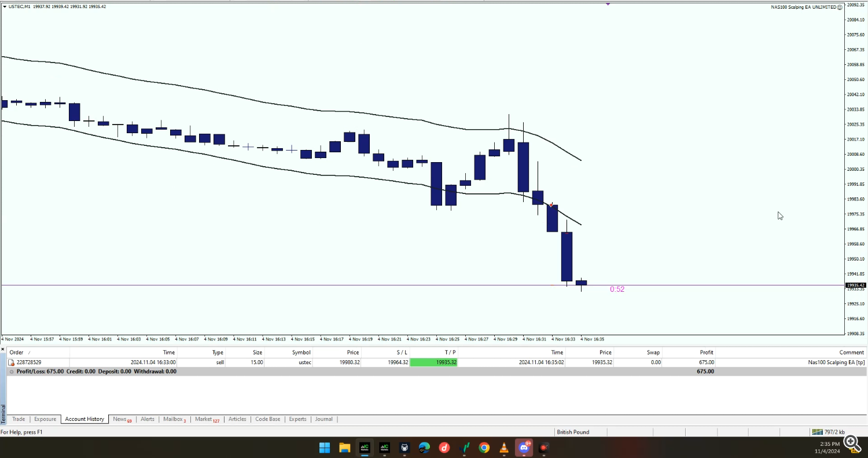Open the News tab
The width and height of the screenshot is (868, 458).
coord(122,419)
